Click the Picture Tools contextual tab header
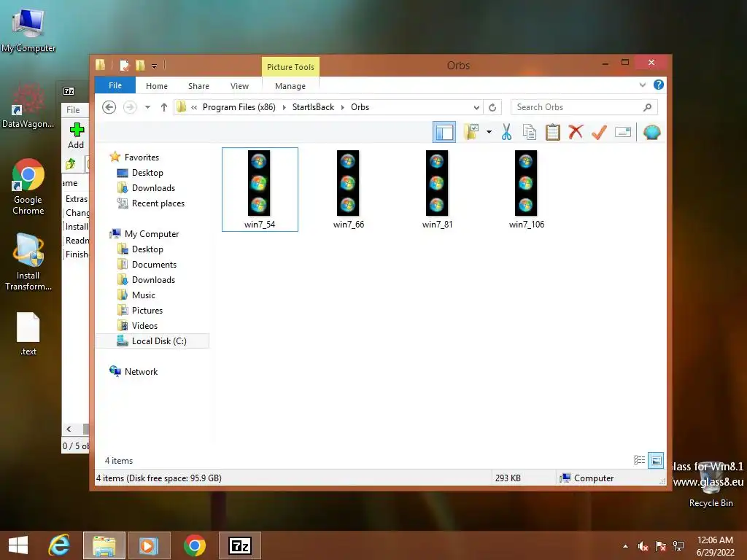 290,66
